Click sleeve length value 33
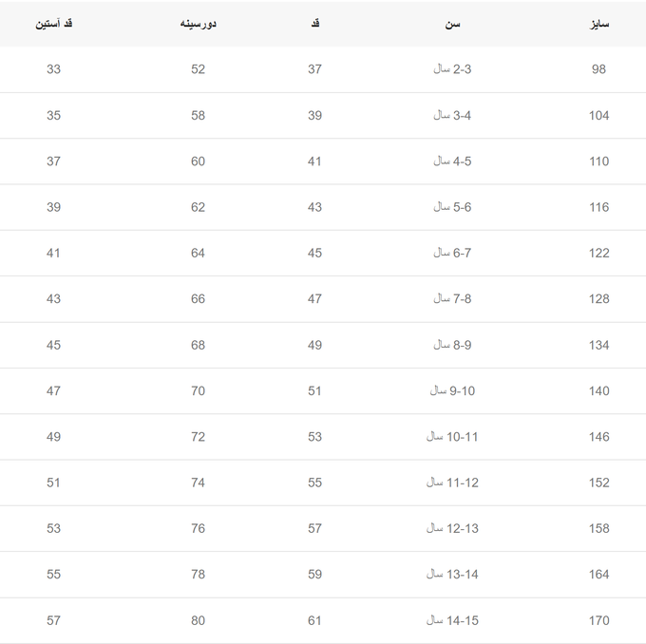The width and height of the screenshot is (646, 644). click(x=53, y=69)
